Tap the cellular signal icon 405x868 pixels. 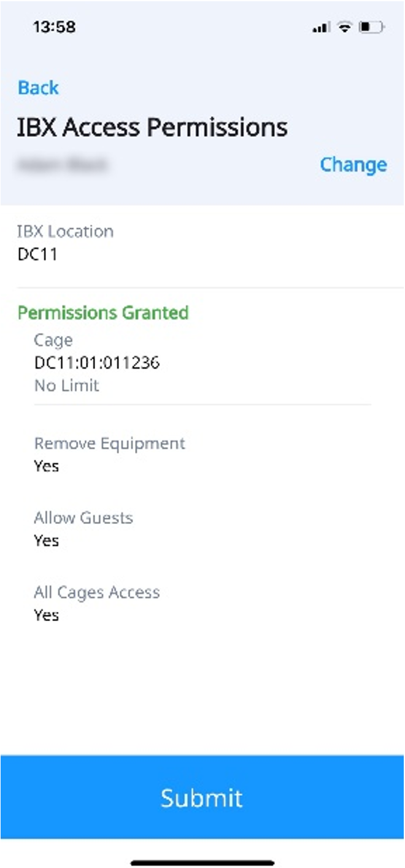pos(321,28)
